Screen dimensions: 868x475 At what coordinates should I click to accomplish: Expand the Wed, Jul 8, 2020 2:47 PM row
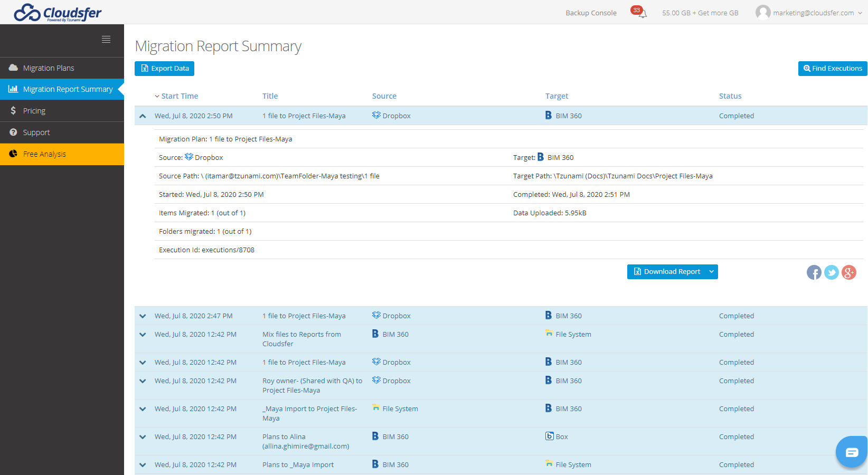(143, 316)
